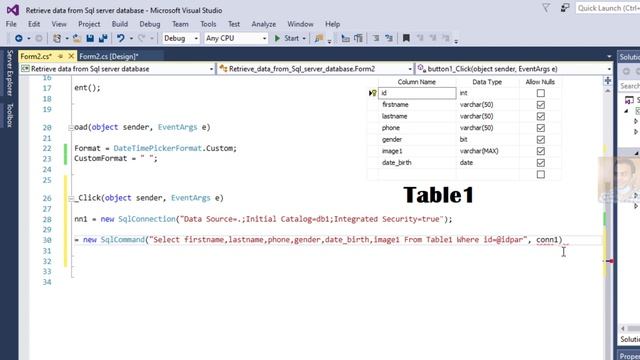Click the solution node icon in Solution Explorer
The height and width of the screenshot is (360, 640).
[629, 100]
